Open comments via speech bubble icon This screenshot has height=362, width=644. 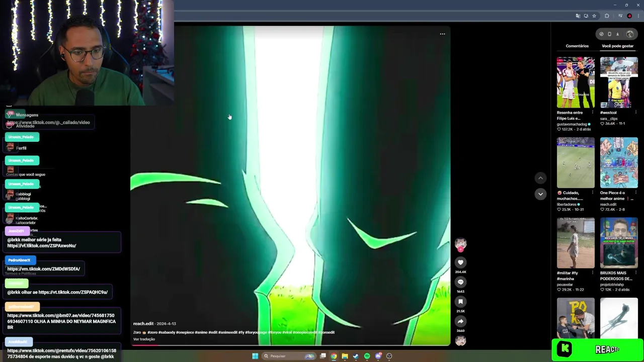click(460, 282)
